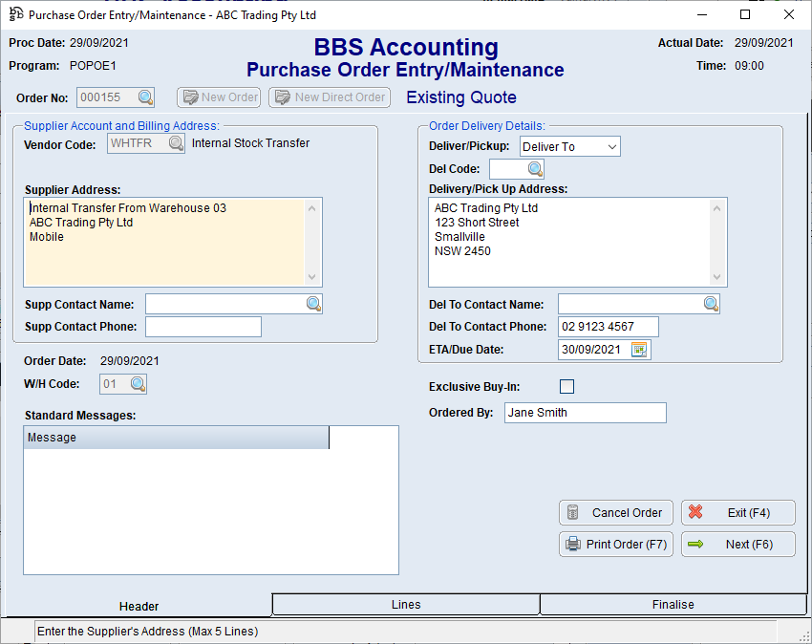Click the Del Code lookup magnifier

[x=535, y=169]
